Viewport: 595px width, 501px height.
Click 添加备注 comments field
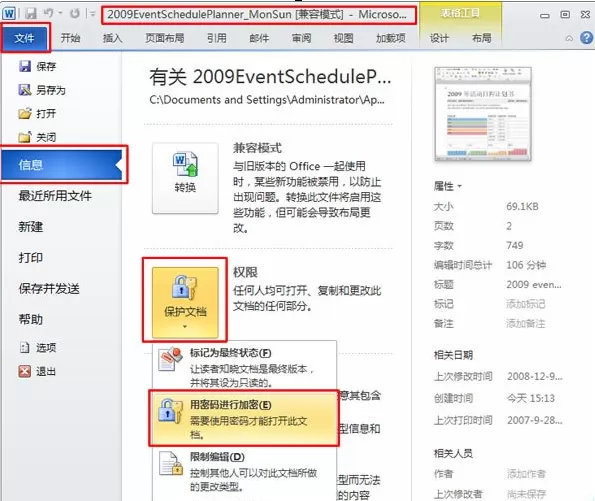click(x=526, y=324)
